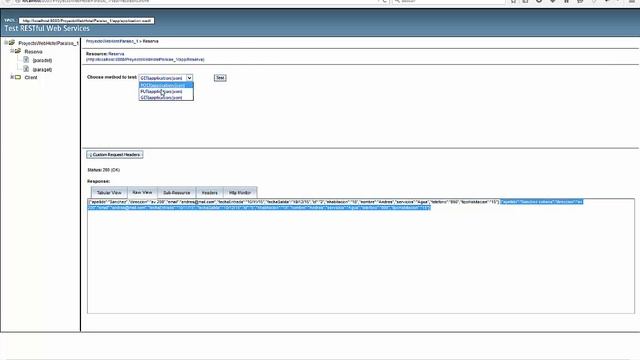Click ProyectoWebHotelParaiso_1 breadcrumb link
The width and height of the screenshot is (640, 360).
(x=112, y=41)
